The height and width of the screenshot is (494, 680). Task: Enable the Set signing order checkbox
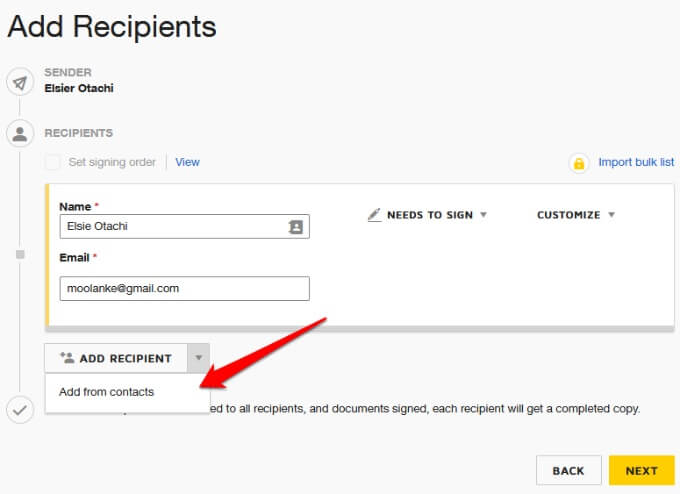(53, 162)
